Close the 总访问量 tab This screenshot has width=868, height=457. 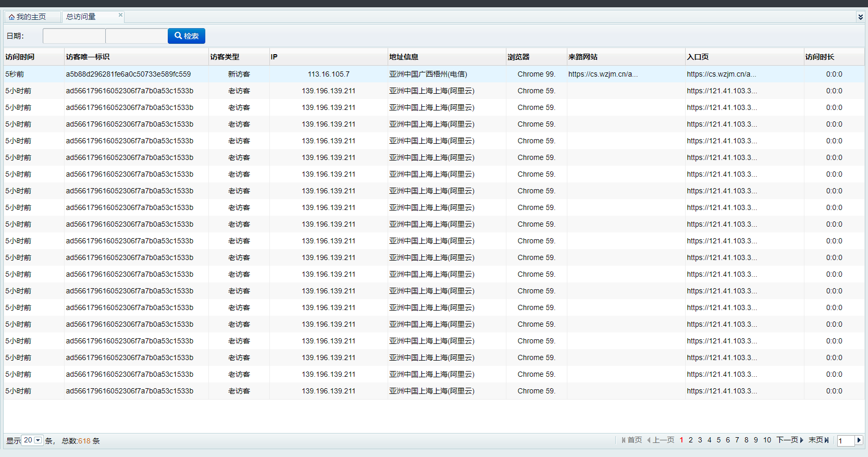coord(120,15)
